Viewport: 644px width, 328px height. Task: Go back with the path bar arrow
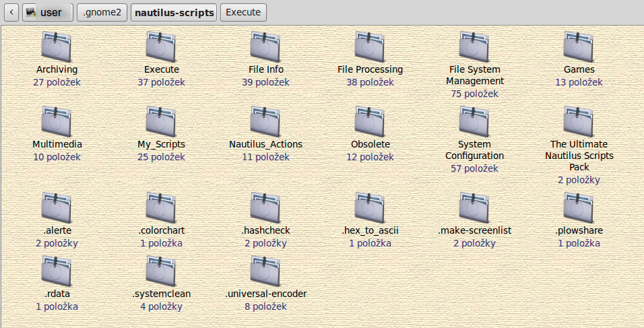click(x=11, y=12)
